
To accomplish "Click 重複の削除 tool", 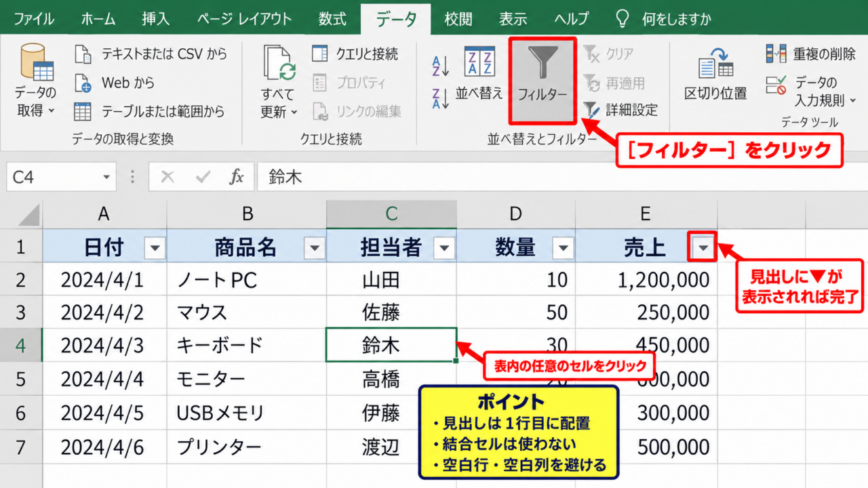I will pyautogui.click(x=811, y=54).
